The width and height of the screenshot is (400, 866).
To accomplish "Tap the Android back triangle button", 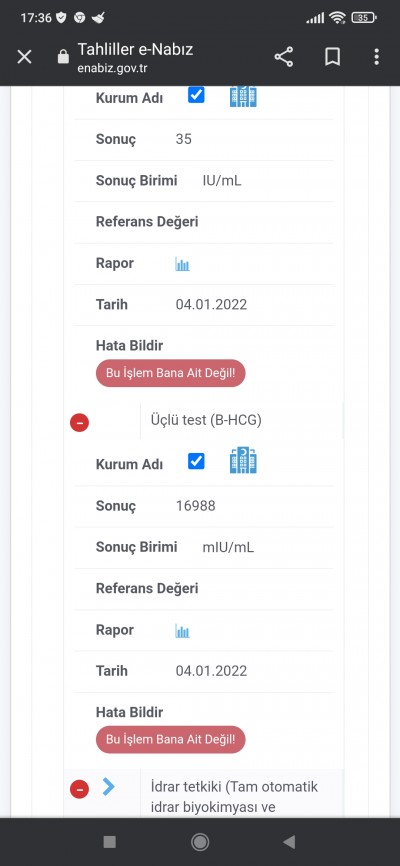I will [x=288, y=842].
